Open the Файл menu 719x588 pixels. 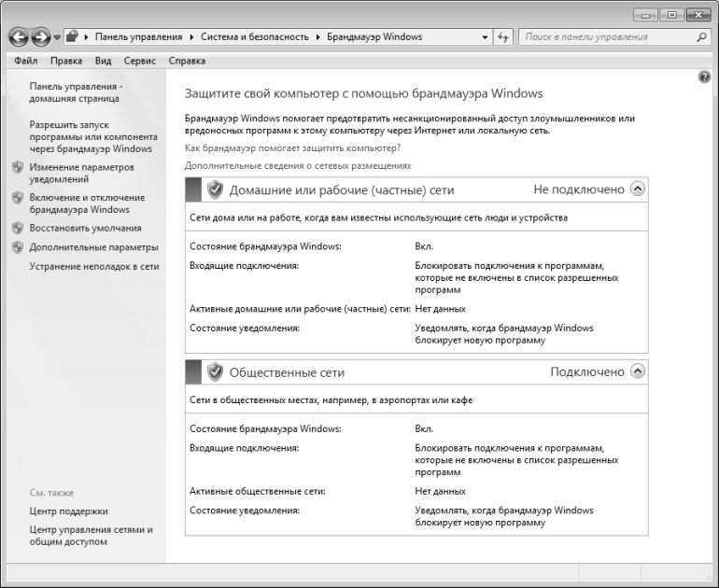[x=27, y=61]
